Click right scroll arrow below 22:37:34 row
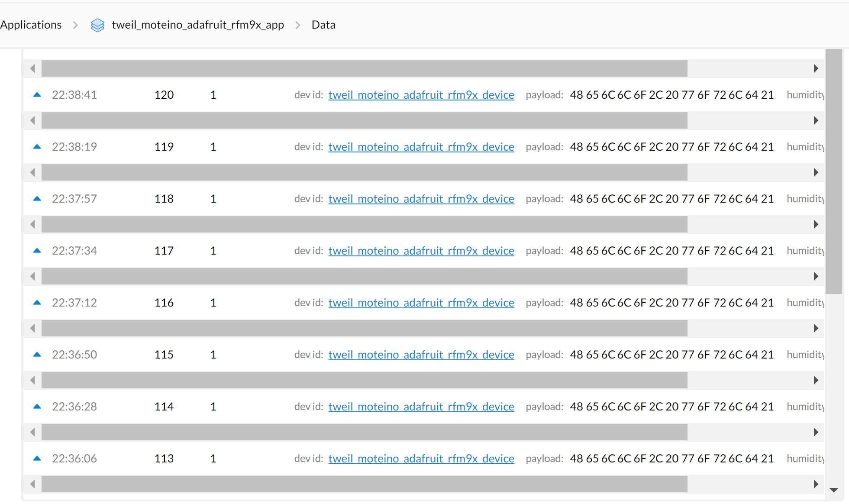The height and width of the screenshot is (504, 849). [x=816, y=276]
